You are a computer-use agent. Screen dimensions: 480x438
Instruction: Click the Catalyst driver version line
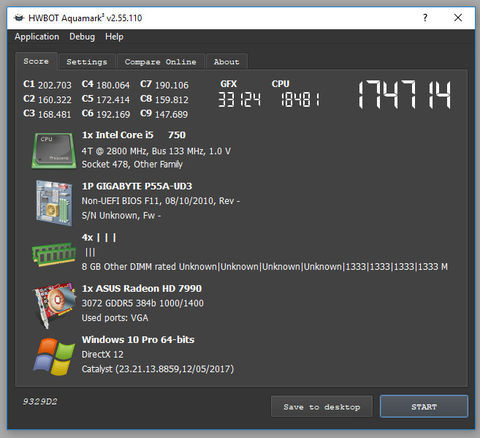pos(158,369)
